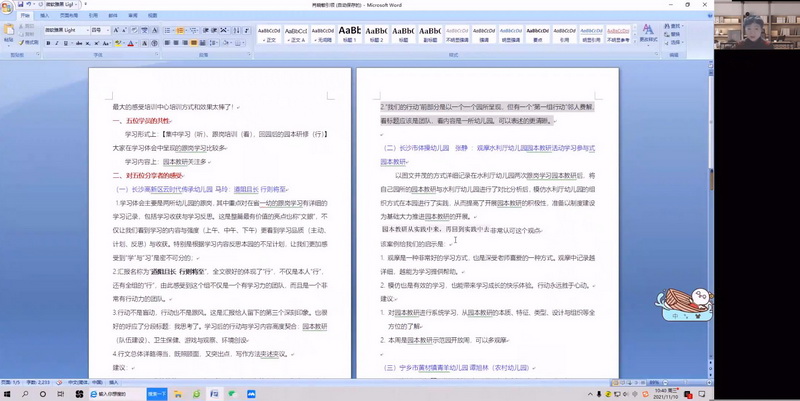
Task: Click the Paste icon in the clipboard group
Action: click(x=12, y=32)
